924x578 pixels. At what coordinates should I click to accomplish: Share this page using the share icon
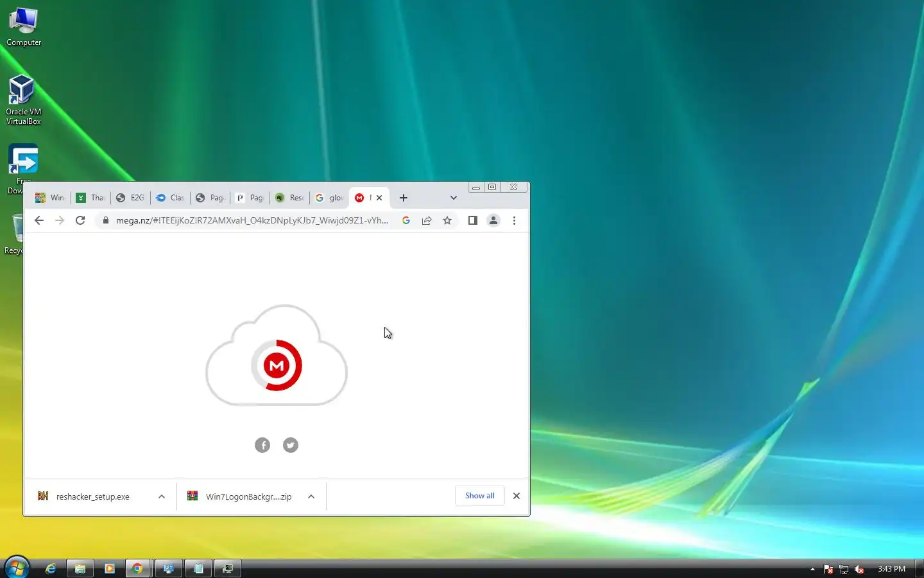click(x=427, y=220)
